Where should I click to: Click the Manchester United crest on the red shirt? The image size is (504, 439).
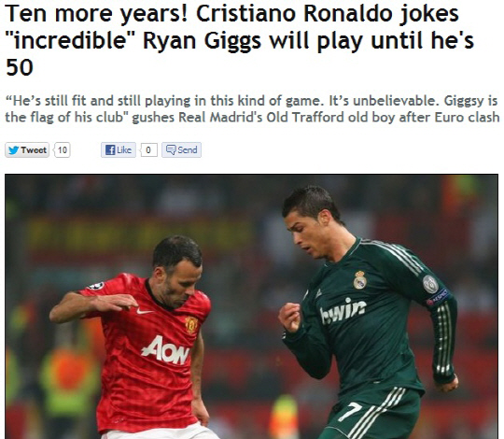(x=191, y=324)
